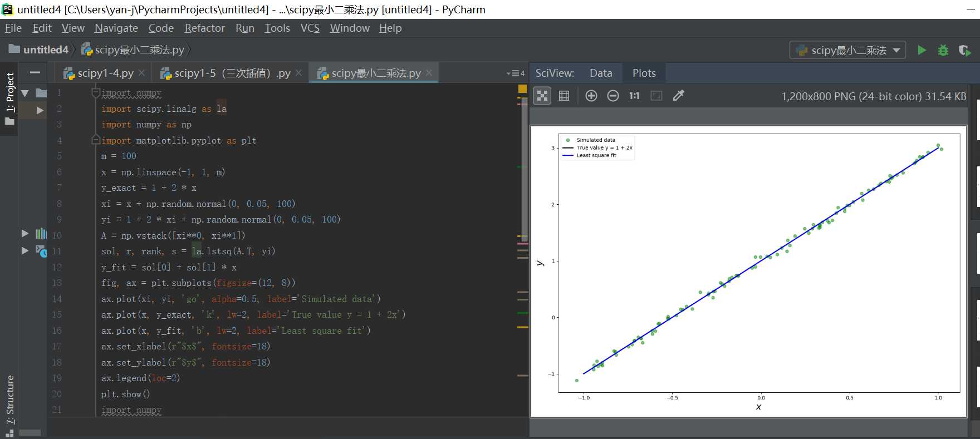The height and width of the screenshot is (439, 980).
Task: Open the Window menu
Action: [349, 28]
